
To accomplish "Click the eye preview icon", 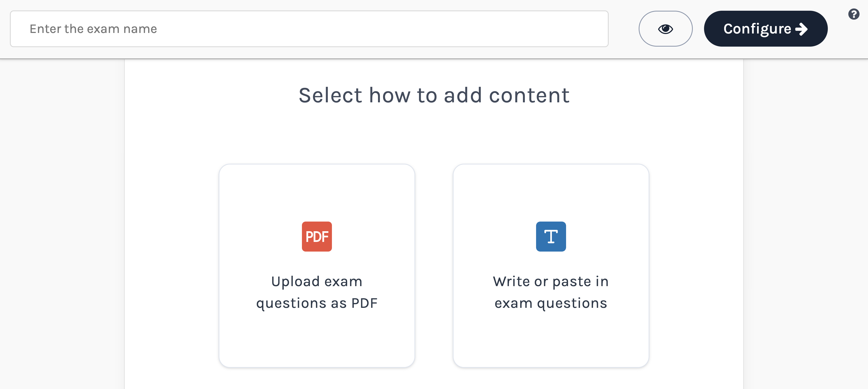I will [x=665, y=29].
